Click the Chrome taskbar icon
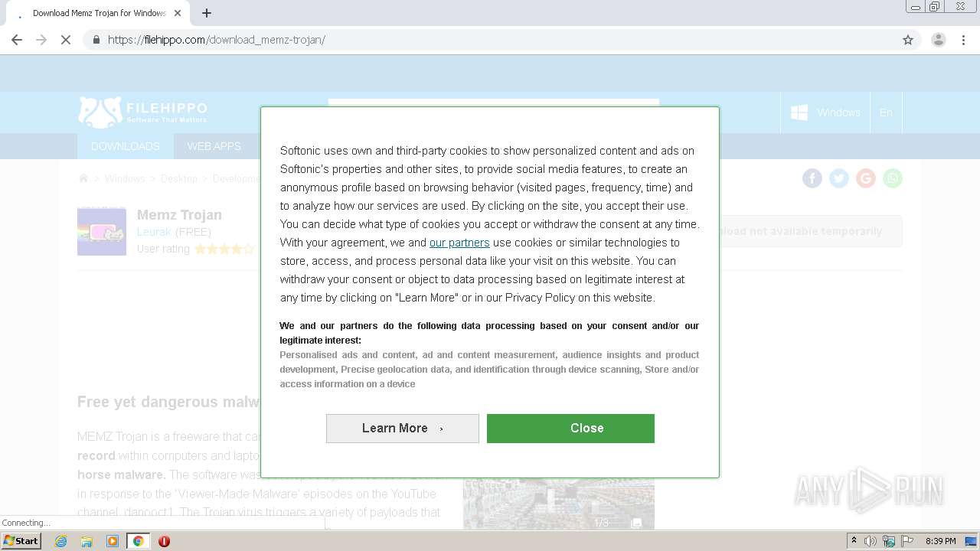Screen dimensions: 980x551 tap(138, 541)
